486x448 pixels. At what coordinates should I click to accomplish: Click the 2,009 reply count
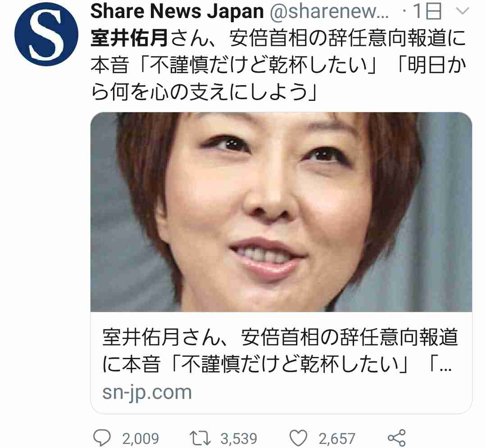[141, 439]
